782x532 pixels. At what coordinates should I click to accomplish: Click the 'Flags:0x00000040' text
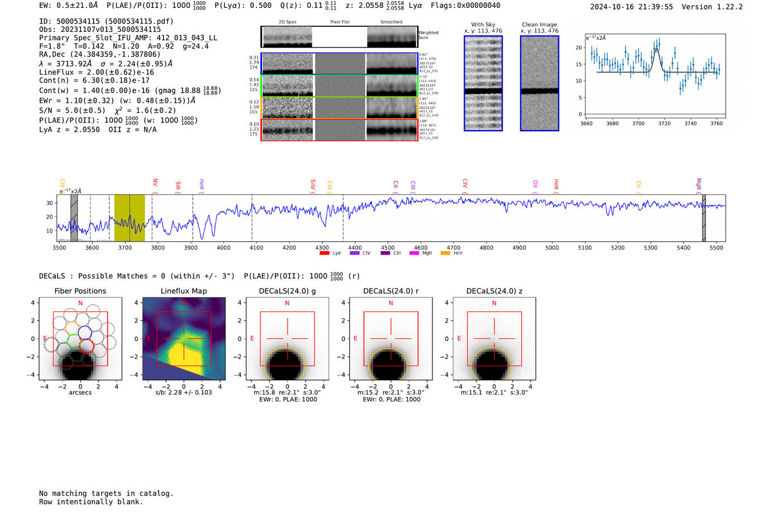[465, 6]
